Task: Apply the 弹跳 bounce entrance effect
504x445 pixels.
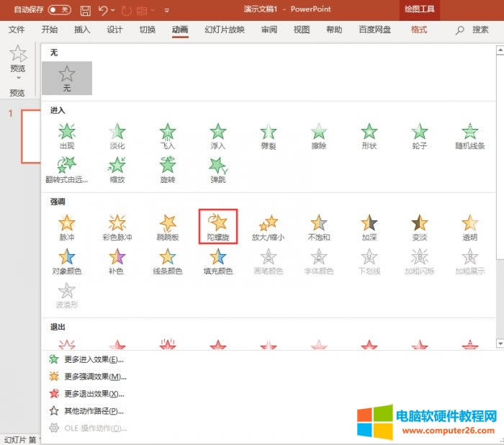Action: 218,170
